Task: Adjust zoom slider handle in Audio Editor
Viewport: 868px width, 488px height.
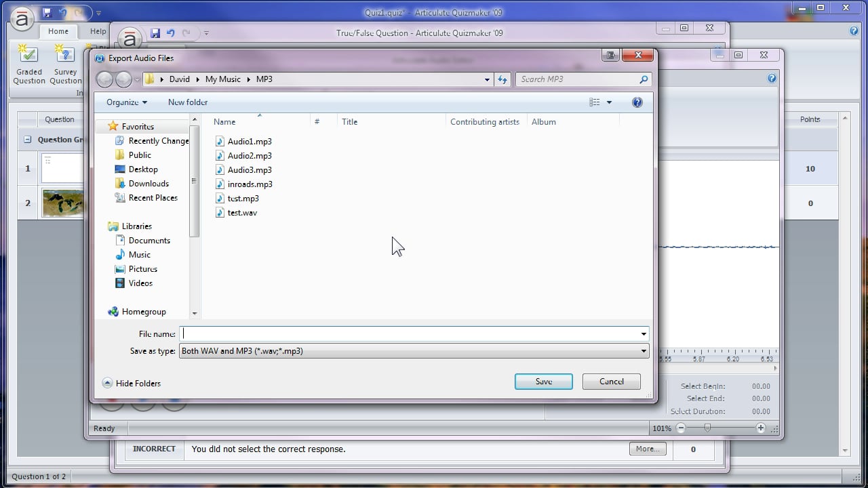Action: [707, 428]
